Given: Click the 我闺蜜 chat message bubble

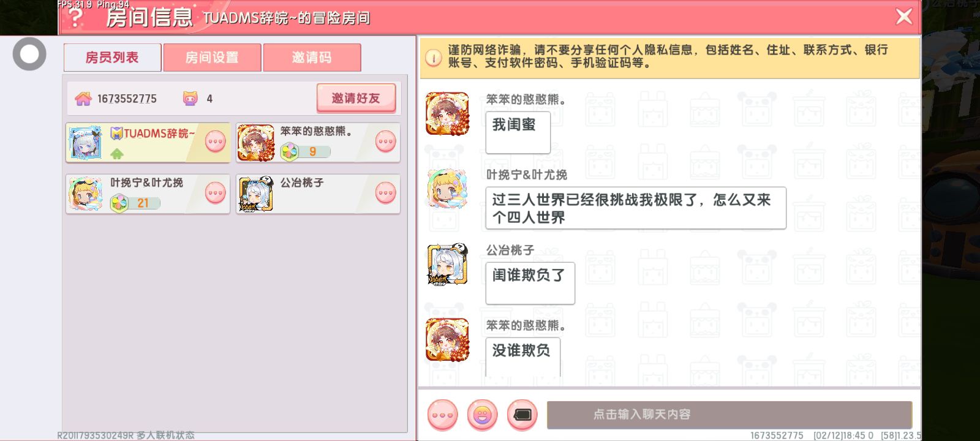Looking at the screenshot, I should pos(518,132).
